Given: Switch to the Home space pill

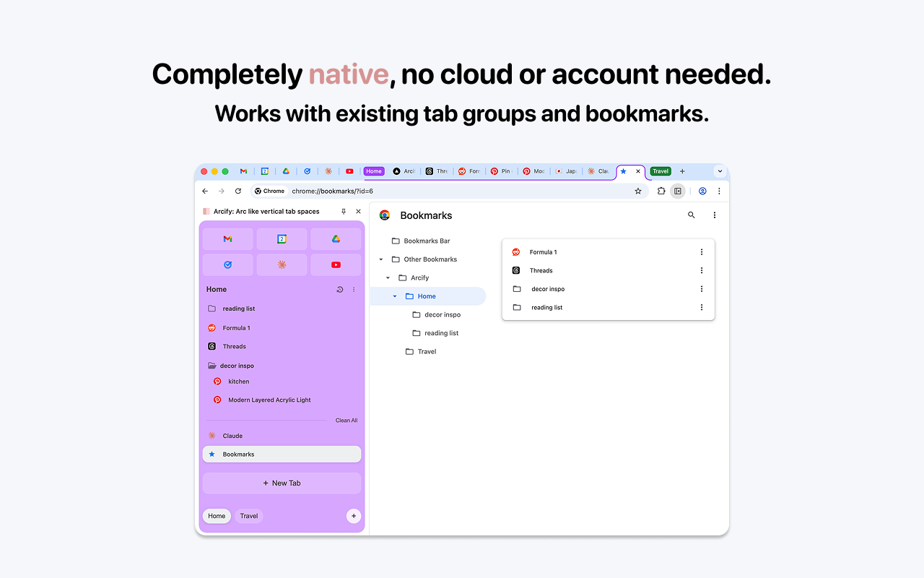Looking at the screenshot, I should [x=217, y=516].
